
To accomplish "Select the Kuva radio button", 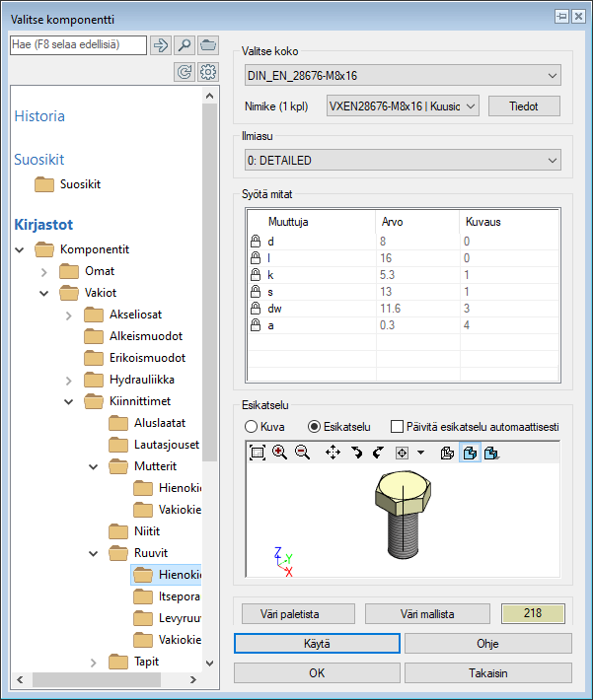I will coord(251,427).
